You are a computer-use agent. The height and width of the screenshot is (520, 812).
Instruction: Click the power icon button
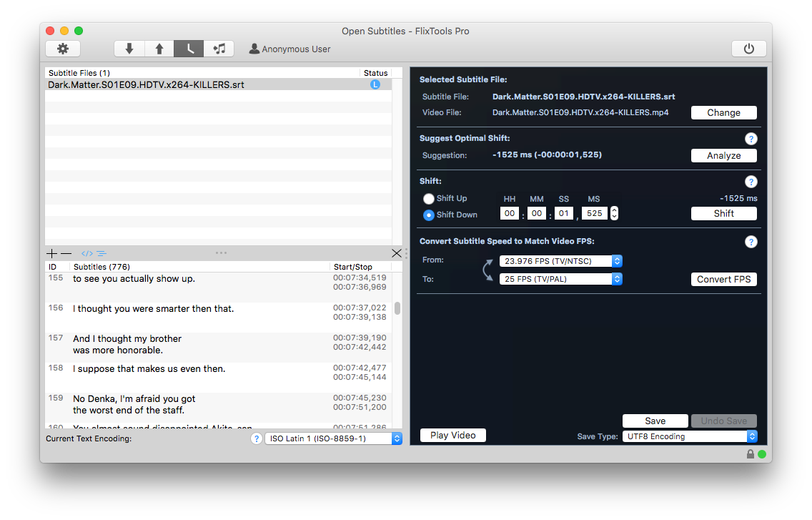point(749,49)
